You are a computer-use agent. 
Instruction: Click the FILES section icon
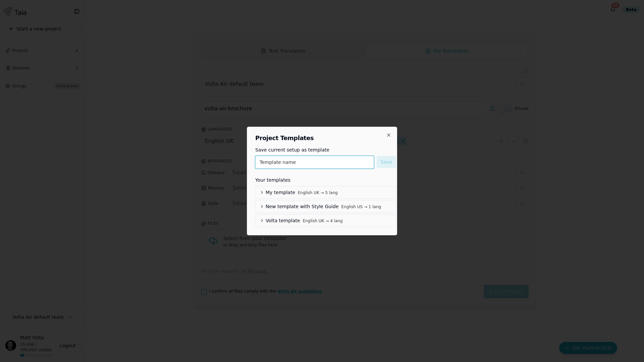coord(204,224)
